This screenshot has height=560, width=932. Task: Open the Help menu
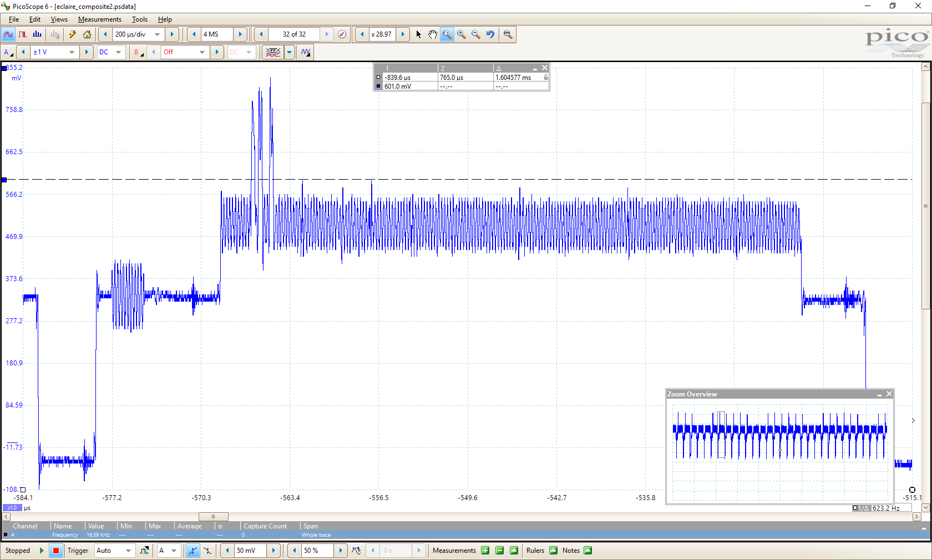[x=165, y=19]
